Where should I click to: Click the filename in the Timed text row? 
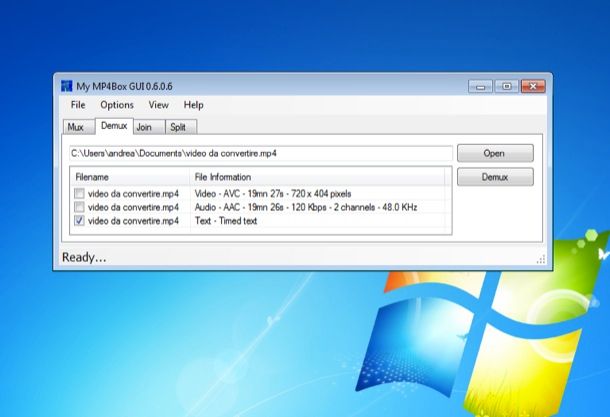pyautogui.click(x=133, y=221)
